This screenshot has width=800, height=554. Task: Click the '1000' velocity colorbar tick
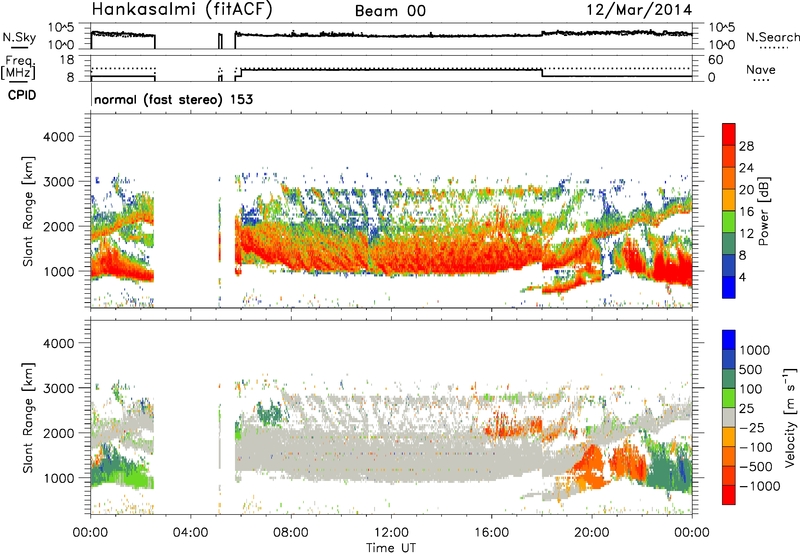(x=755, y=350)
